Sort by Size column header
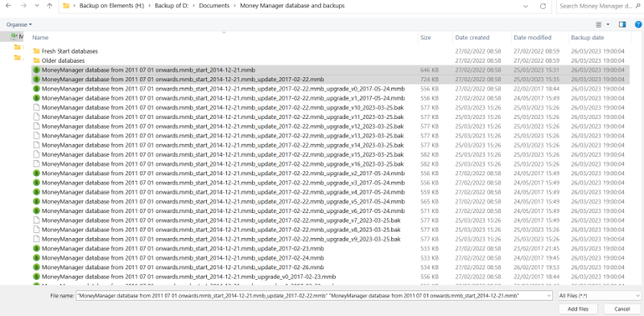The width and height of the screenshot is (644, 316). [x=426, y=37]
